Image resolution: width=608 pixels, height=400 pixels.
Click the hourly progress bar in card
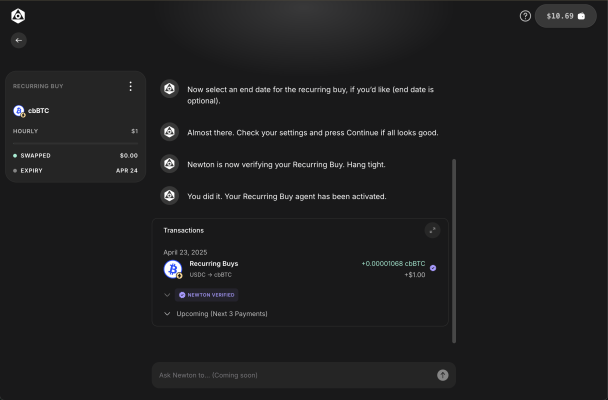point(75,143)
